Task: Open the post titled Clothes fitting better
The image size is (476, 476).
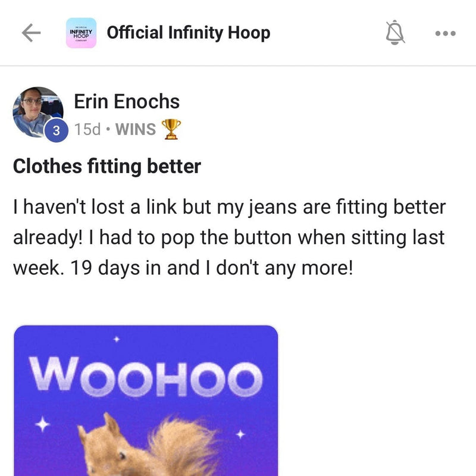Action: coord(107,166)
